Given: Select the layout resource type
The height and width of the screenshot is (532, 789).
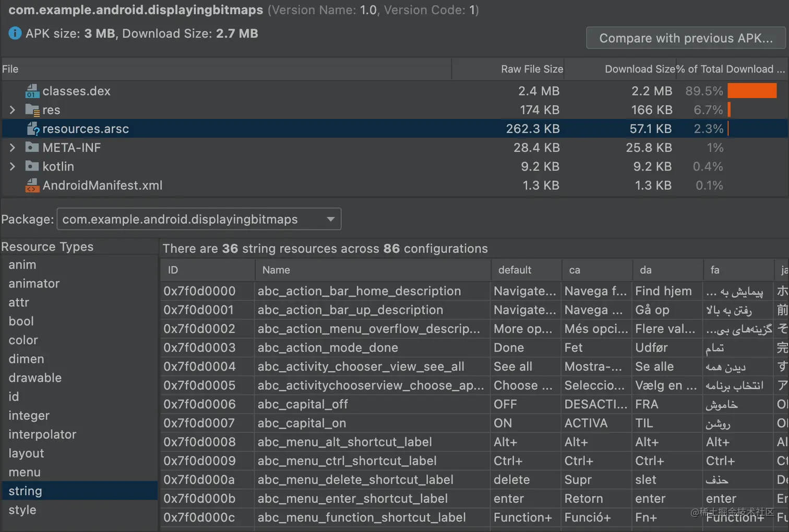Looking at the screenshot, I should click(26, 453).
